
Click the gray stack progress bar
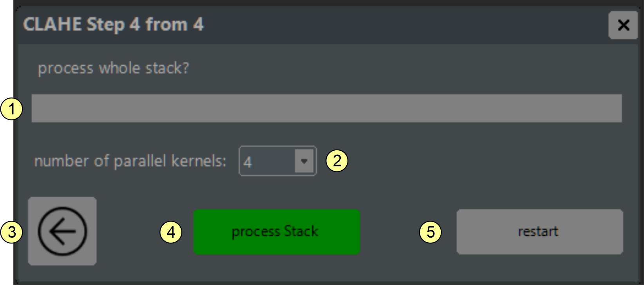326,108
